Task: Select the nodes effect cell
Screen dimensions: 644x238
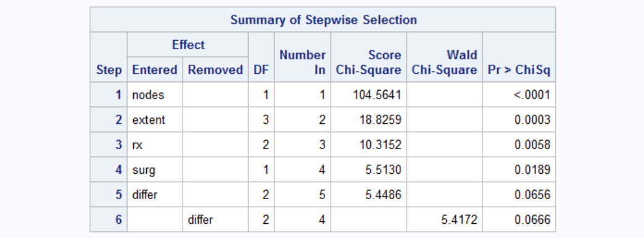Action: click(x=155, y=95)
